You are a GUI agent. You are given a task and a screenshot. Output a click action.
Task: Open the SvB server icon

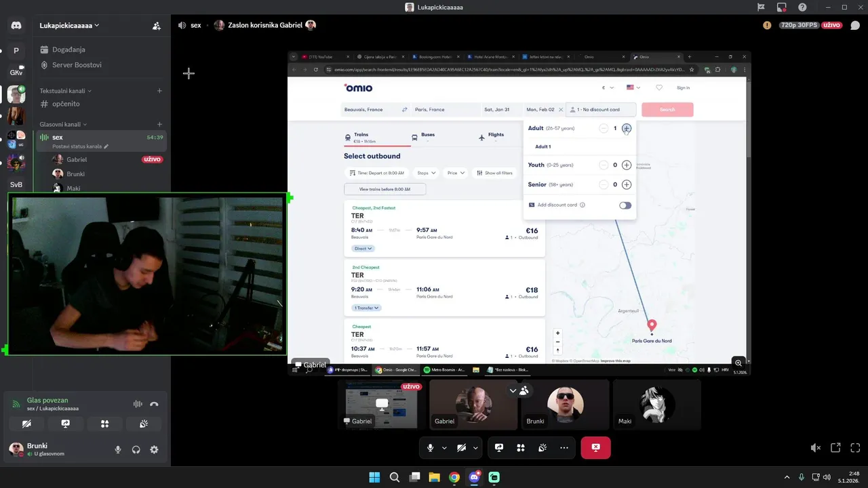[x=16, y=184]
